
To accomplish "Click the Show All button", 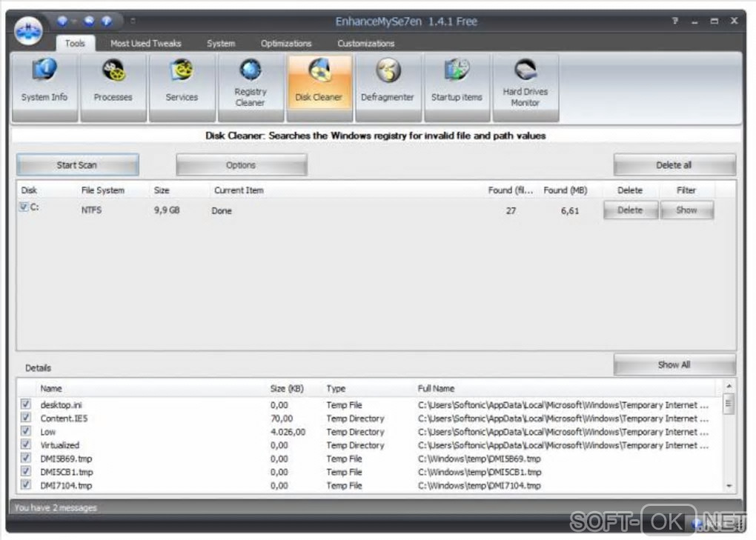I will [x=674, y=364].
